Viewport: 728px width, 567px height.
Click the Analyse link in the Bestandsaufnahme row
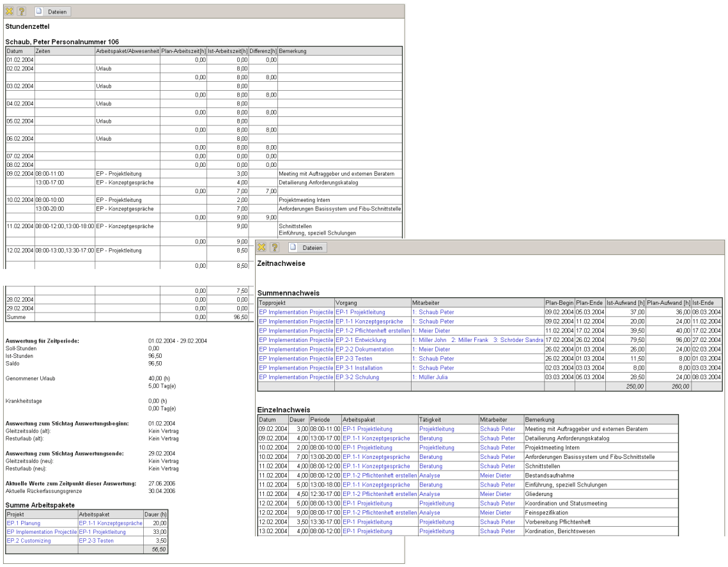point(430,476)
